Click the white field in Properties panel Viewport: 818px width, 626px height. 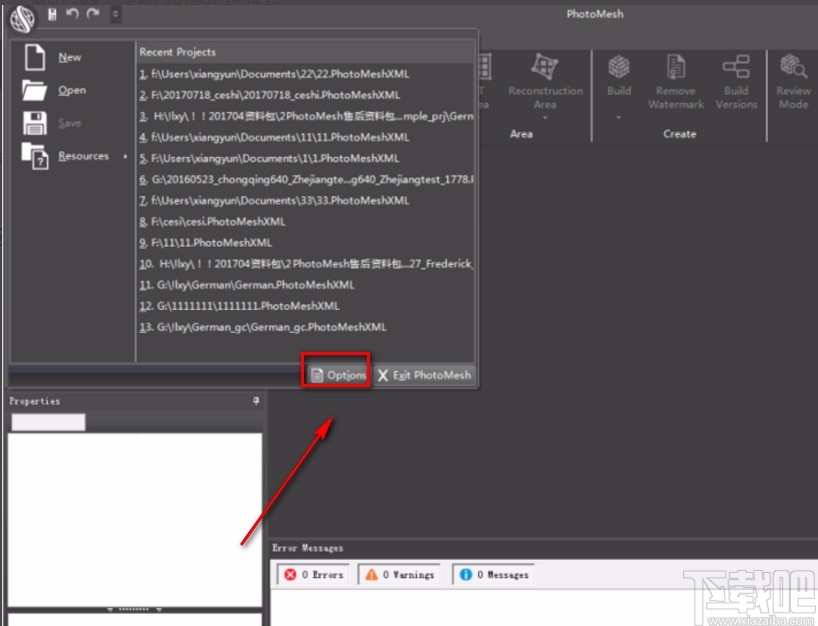(x=48, y=422)
